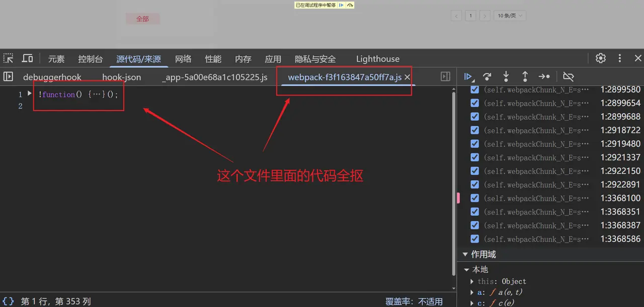
Task: Switch to the 网络 tab
Action: (183, 59)
